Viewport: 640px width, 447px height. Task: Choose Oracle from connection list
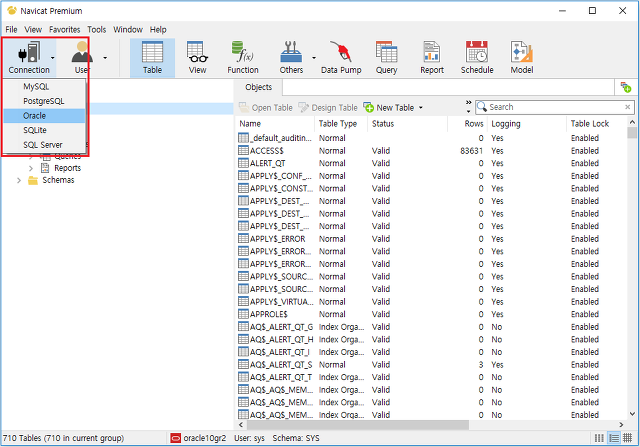click(x=44, y=116)
